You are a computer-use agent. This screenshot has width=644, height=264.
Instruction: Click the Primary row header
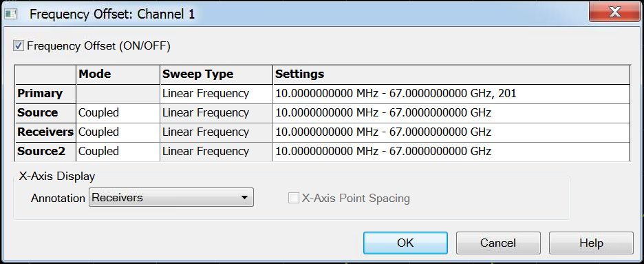(x=45, y=94)
